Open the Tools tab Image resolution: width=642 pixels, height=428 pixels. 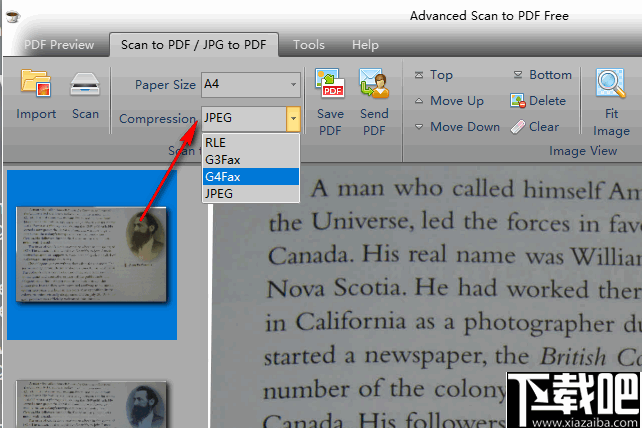[309, 45]
